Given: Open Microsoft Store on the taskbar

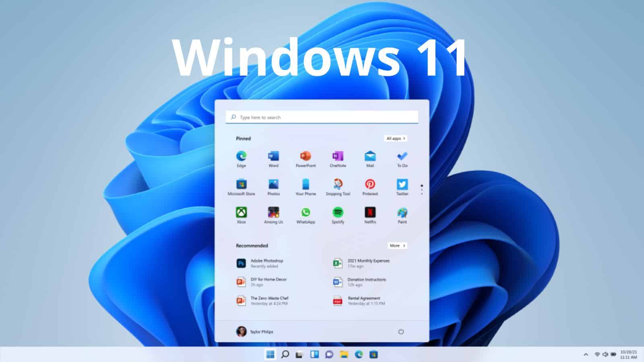Looking at the screenshot, I should 374,354.
